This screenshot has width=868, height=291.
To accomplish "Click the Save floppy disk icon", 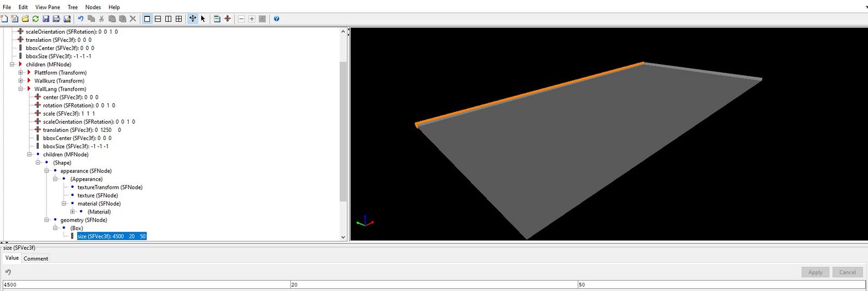I will 46,19.
